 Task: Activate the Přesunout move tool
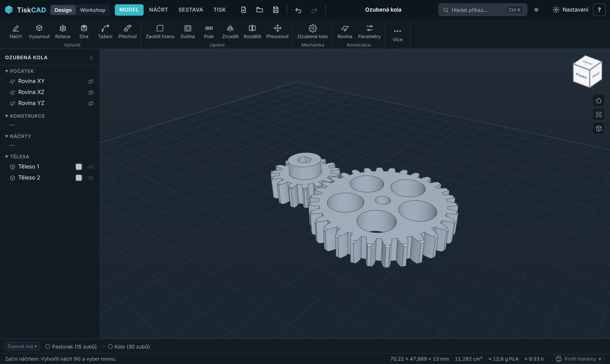click(277, 32)
